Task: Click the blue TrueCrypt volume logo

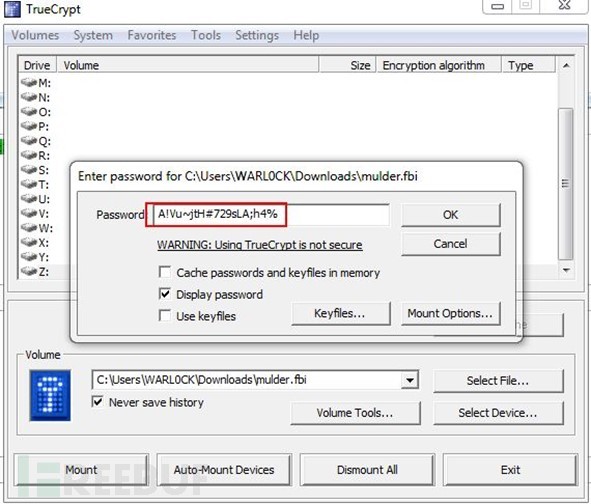Action: tap(50, 395)
